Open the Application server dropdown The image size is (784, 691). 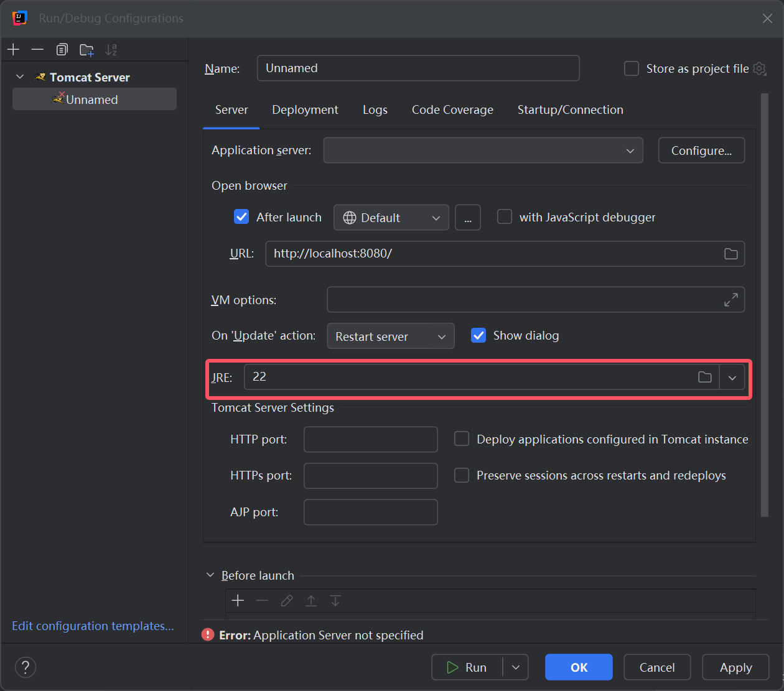pyautogui.click(x=483, y=151)
